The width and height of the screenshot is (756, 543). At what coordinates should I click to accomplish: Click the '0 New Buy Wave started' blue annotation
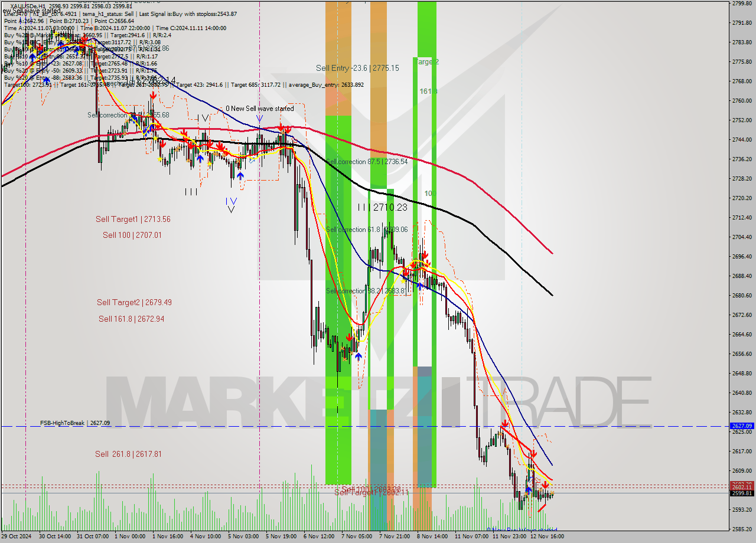pos(522,530)
